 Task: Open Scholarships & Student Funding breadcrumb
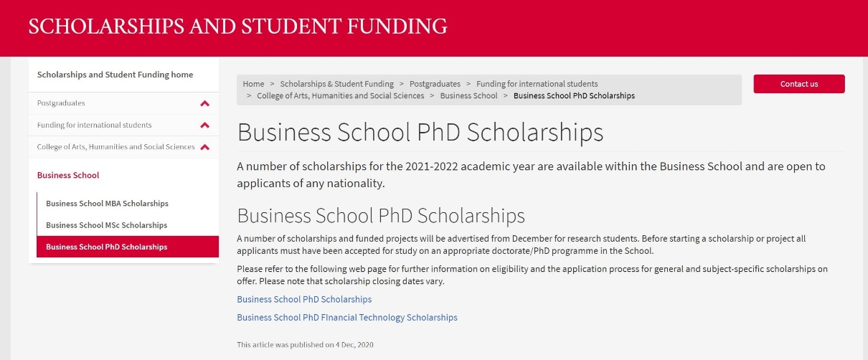click(x=336, y=84)
